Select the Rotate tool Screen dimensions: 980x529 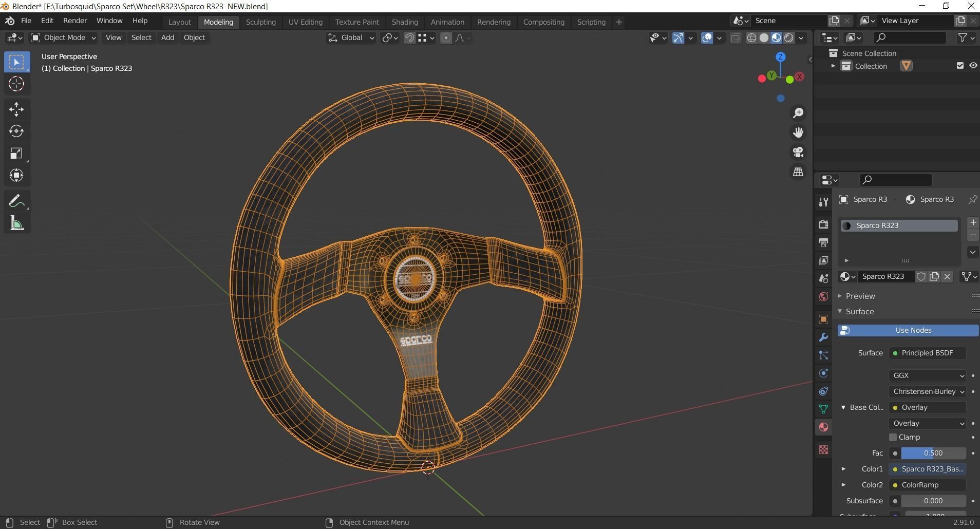pos(16,131)
